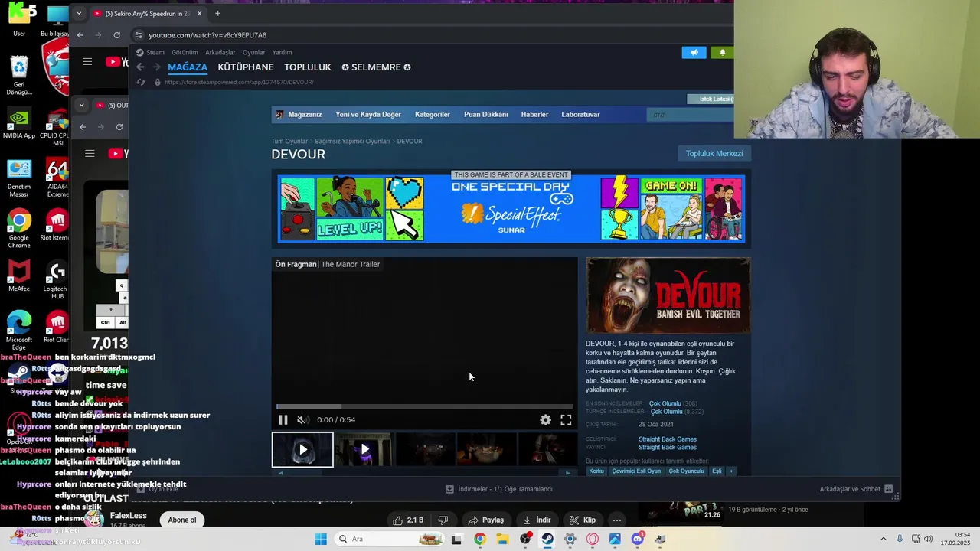Open the YouTube hamburger guide menu
980x551 pixels.
(x=87, y=62)
